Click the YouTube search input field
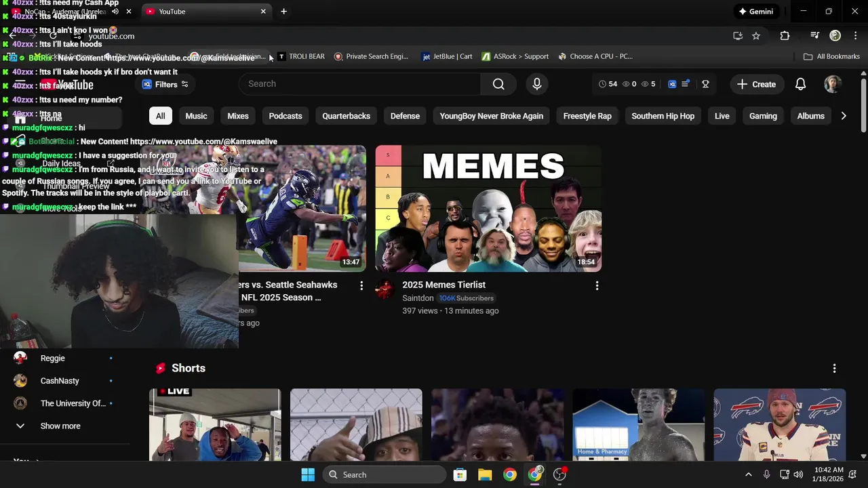 click(359, 84)
